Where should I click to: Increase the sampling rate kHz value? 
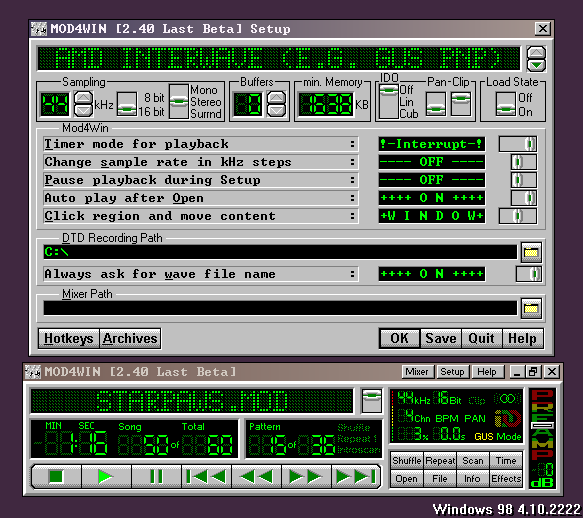click(83, 98)
